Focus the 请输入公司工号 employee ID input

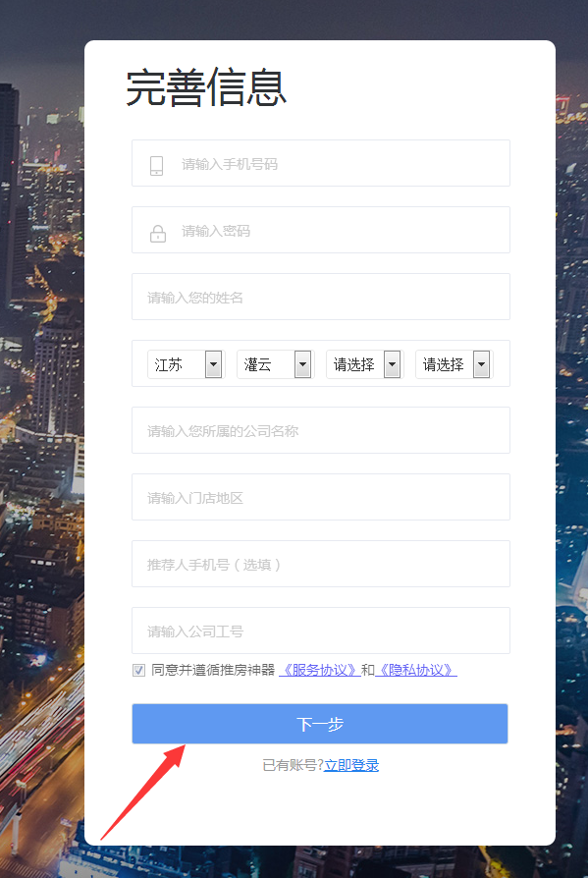[321, 631]
